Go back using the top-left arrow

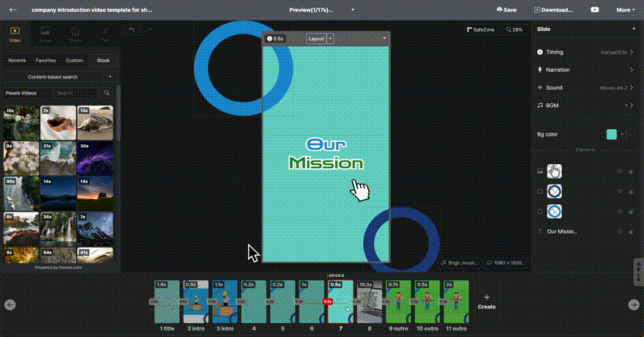[x=12, y=10]
